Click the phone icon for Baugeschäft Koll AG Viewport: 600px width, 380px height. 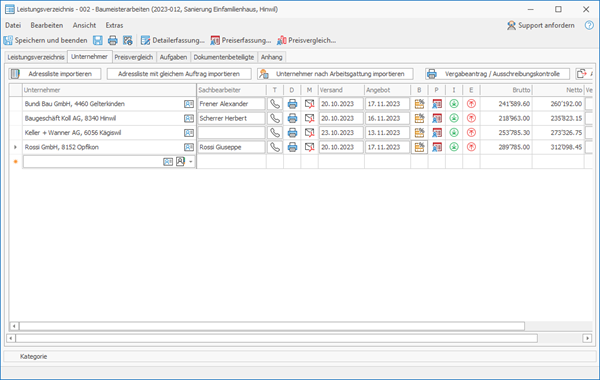[x=275, y=118]
